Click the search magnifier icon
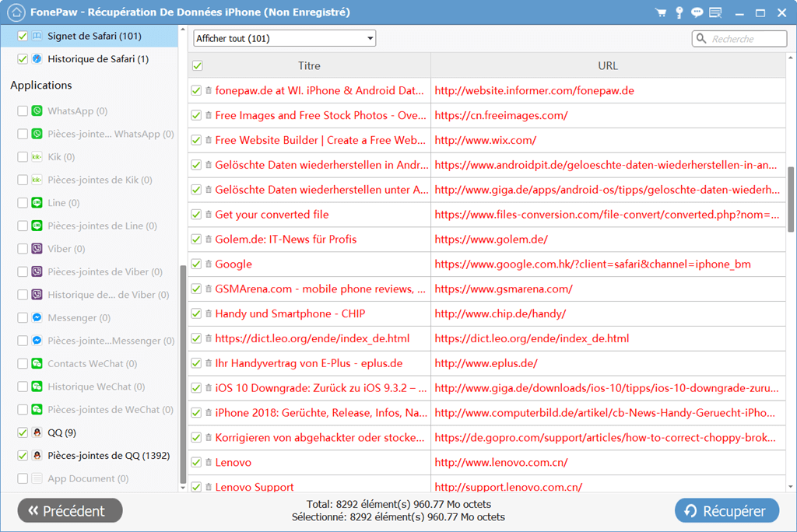 pos(701,39)
